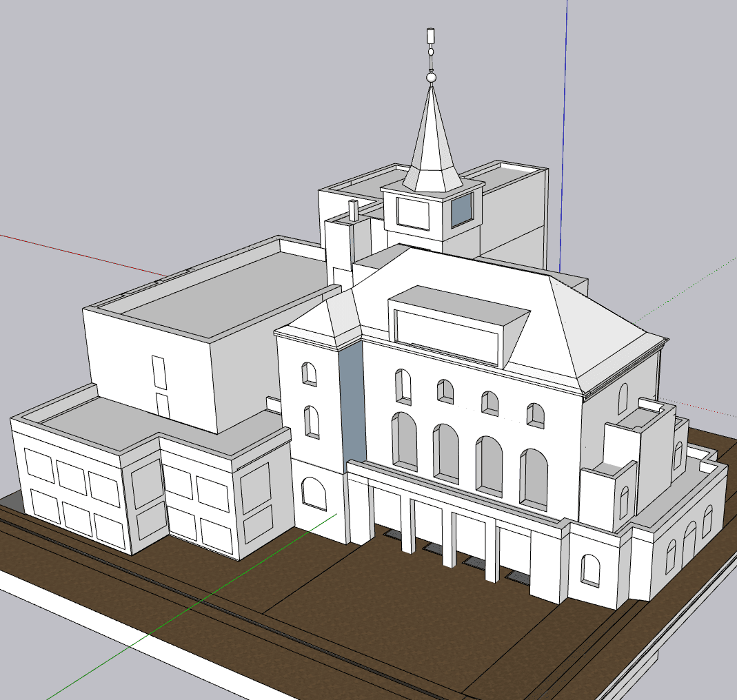
Task: Select the conical spire roof
Action: 432,140
